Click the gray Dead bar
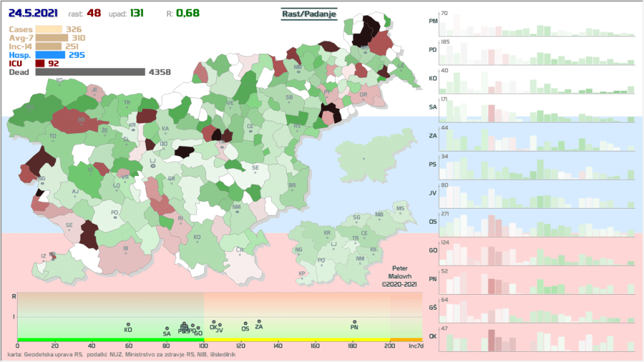Screen dimensions: 644x362 [90, 72]
